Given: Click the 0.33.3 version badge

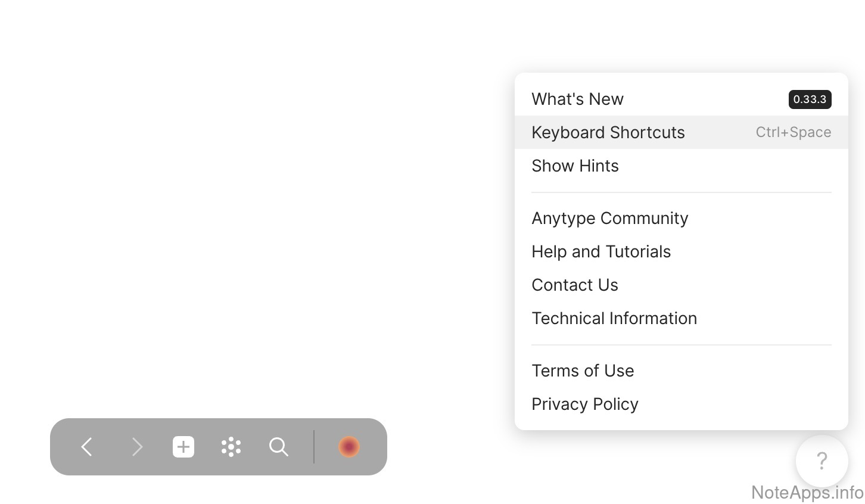Looking at the screenshot, I should click(810, 99).
